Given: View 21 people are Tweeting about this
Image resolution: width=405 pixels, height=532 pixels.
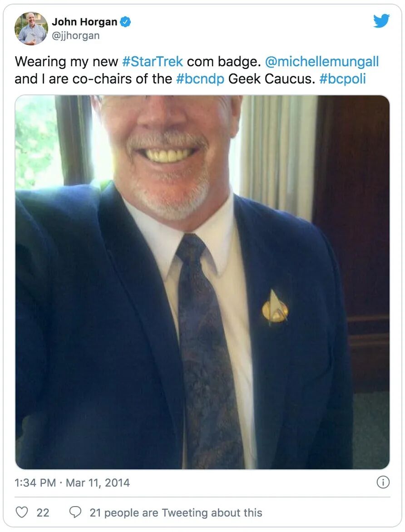Looking at the screenshot, I should point(176,512).
